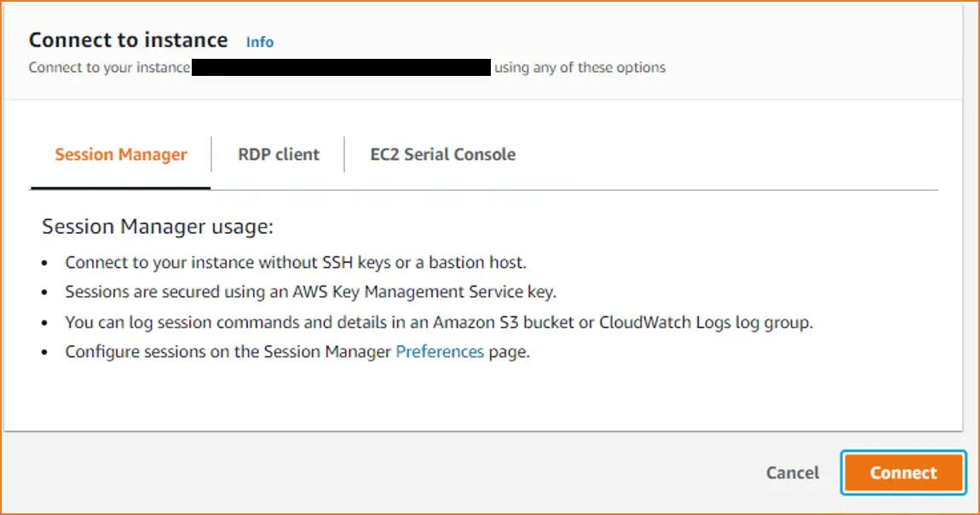Choose RDP client for connecting
This screenshot has width=980, height=515.
279,154
